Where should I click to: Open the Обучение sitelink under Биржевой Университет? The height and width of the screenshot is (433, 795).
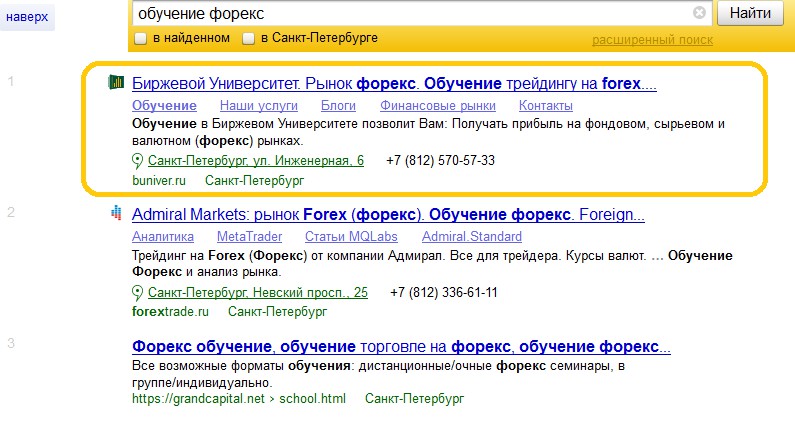click(164, 105)
